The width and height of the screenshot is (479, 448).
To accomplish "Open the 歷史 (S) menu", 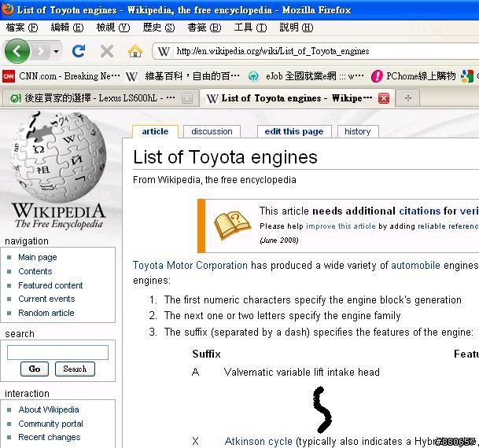I will pos(159,28).
